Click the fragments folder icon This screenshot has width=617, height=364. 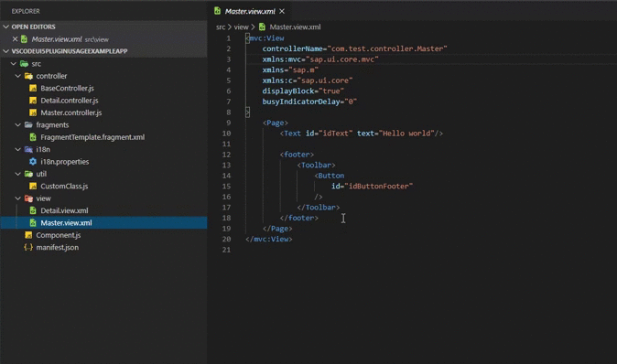point(28,125)
